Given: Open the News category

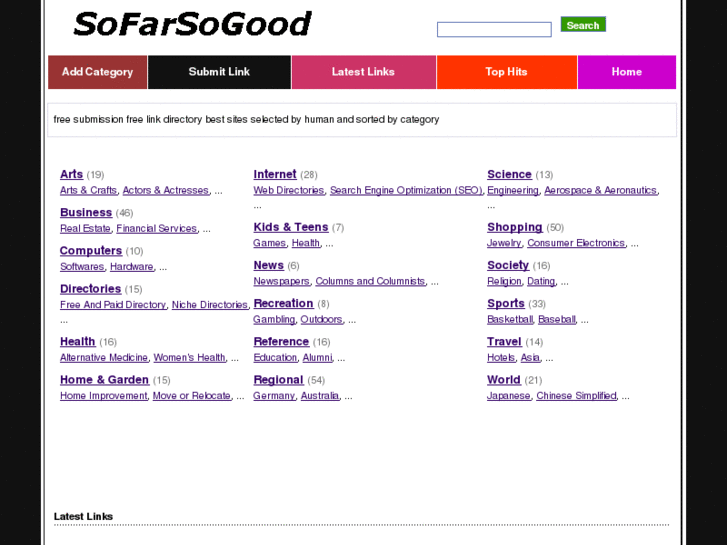Looking at the screenshot, I should (268, 265).
